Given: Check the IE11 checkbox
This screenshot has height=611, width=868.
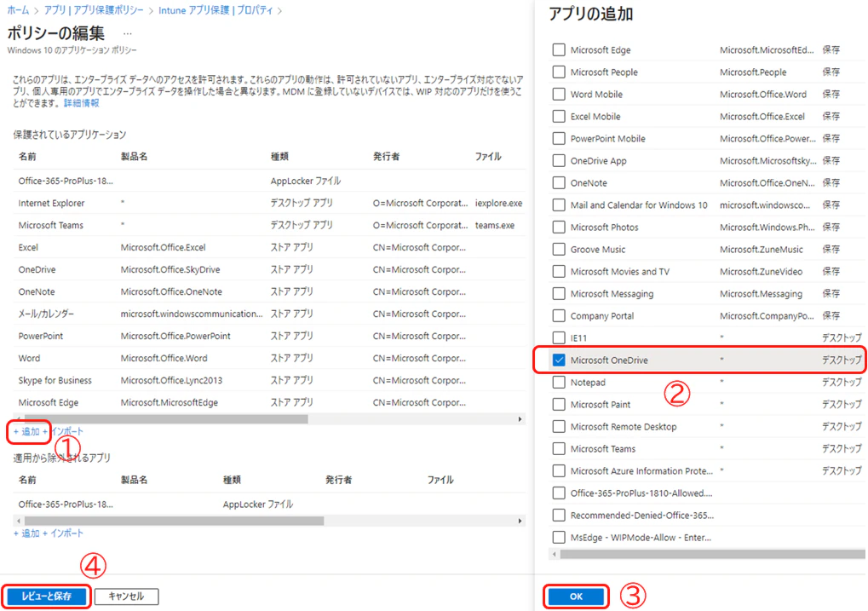Looking at the screenshot, I should click(559, 338).
